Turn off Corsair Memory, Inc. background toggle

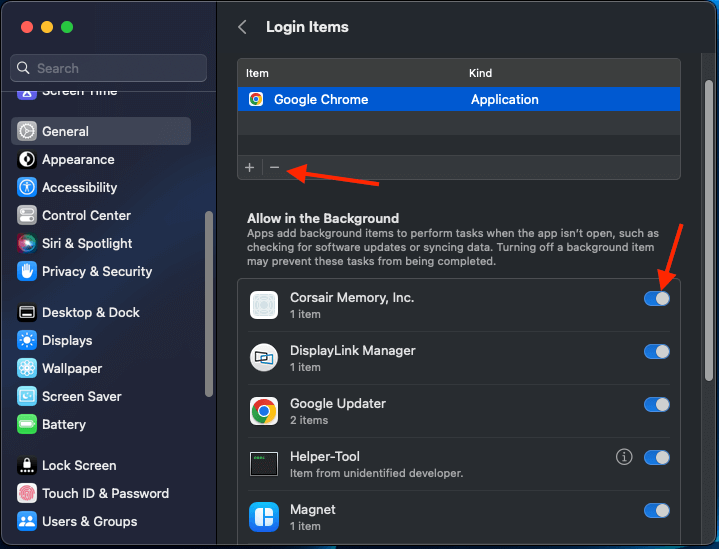pos(657,299)
